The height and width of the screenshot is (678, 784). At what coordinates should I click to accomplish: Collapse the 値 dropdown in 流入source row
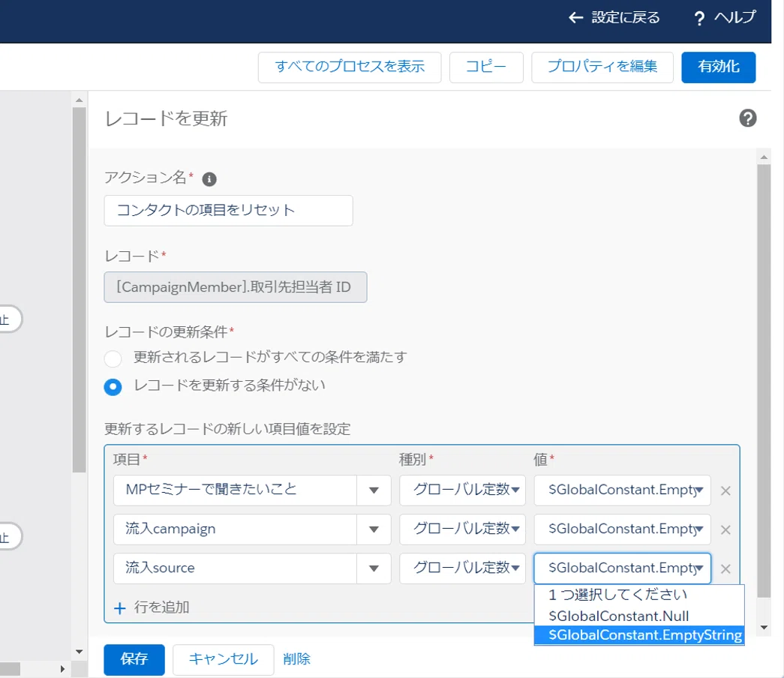click(x=623, y=568)
